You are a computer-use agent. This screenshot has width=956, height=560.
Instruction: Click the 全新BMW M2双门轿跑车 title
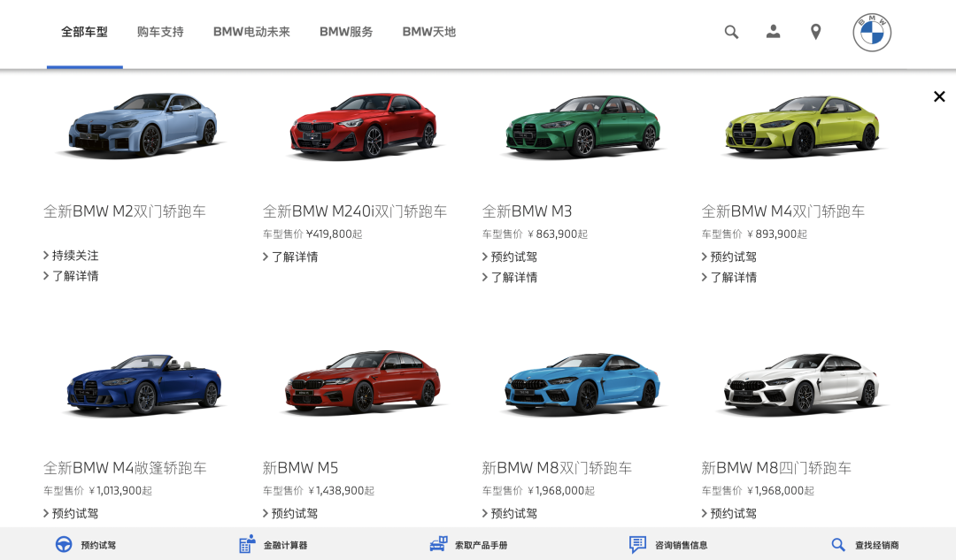[x=125, y=211]
